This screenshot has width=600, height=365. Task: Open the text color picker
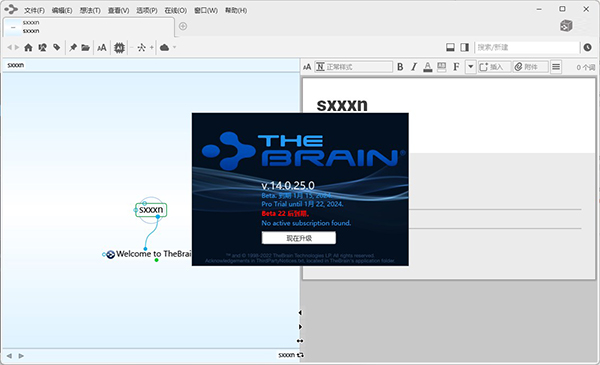428,67
